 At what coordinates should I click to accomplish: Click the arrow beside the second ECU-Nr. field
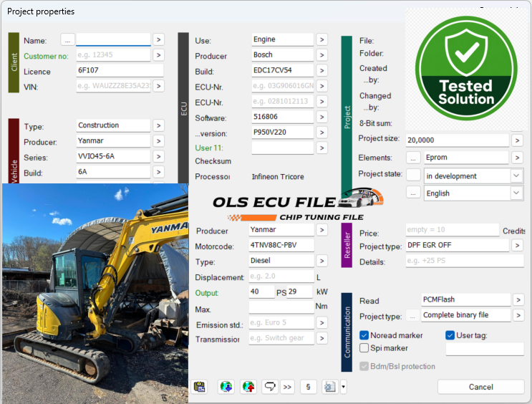tap(321, 102)
